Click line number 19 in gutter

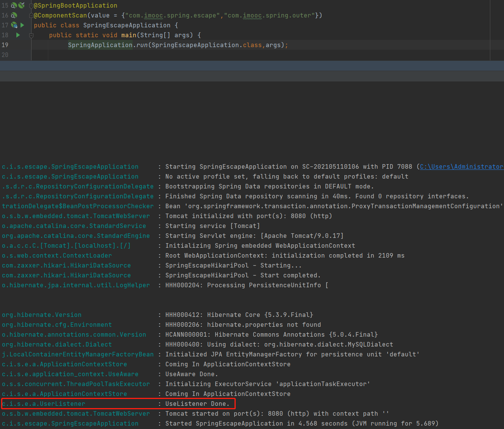coord(5,45)
